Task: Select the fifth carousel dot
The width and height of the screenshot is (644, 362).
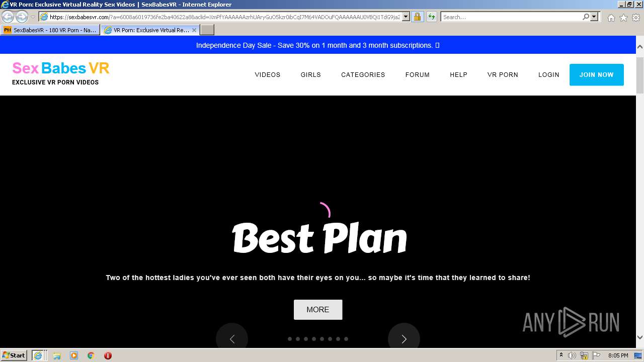Action: point(322,339)
